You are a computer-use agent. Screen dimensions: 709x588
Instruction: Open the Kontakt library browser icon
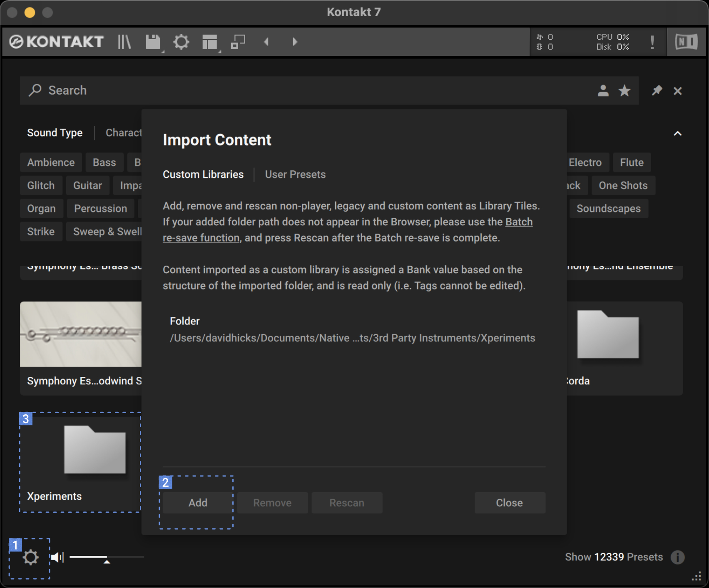124,42
